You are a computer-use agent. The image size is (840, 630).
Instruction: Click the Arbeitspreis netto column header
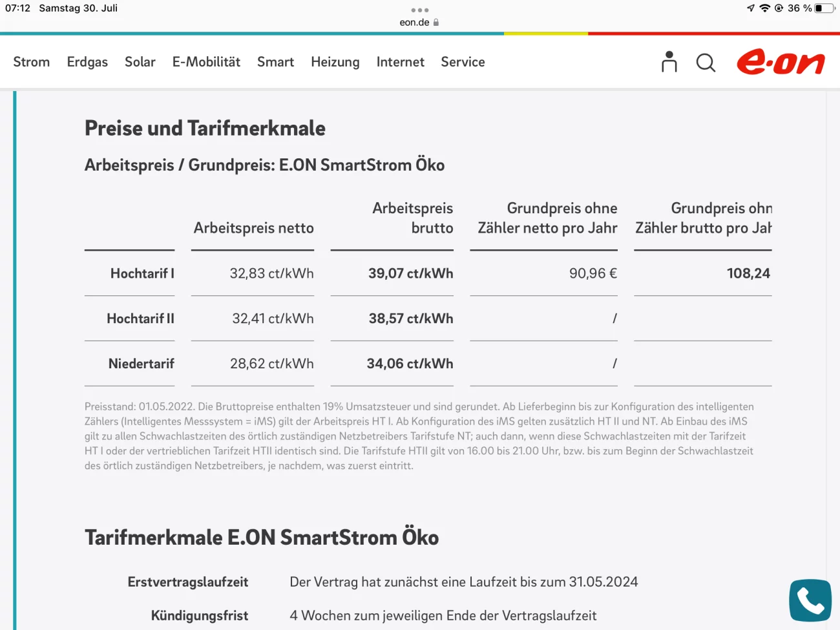point(253,228)
